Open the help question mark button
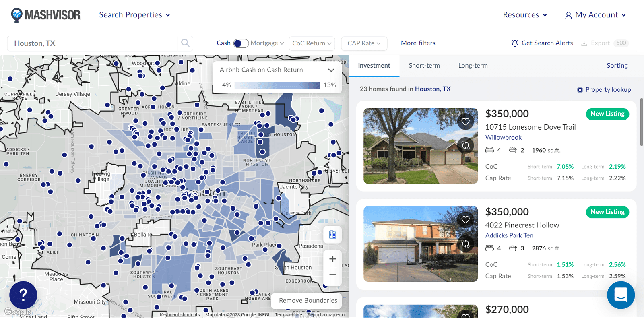Screen dimensions: 644x318 (23, 295)
